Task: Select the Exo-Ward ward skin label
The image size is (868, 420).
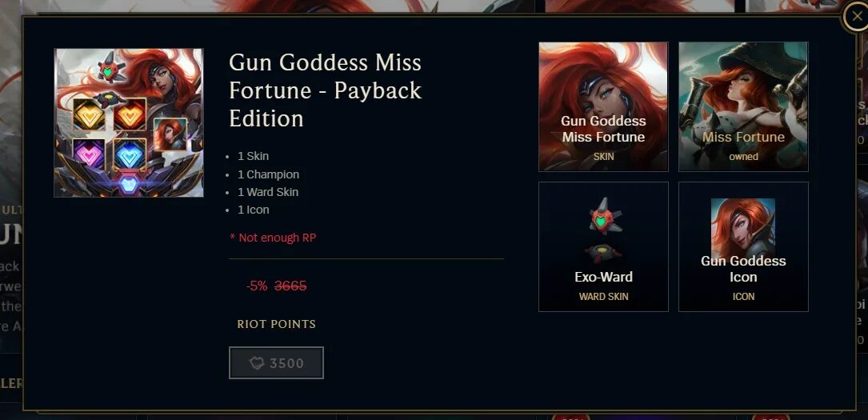Action: tap(603, 277)
